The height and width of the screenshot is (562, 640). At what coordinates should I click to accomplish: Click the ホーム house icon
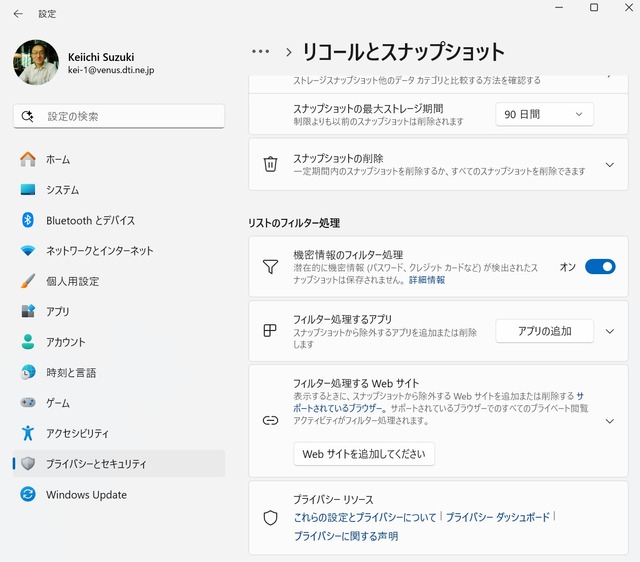[28, 159]
